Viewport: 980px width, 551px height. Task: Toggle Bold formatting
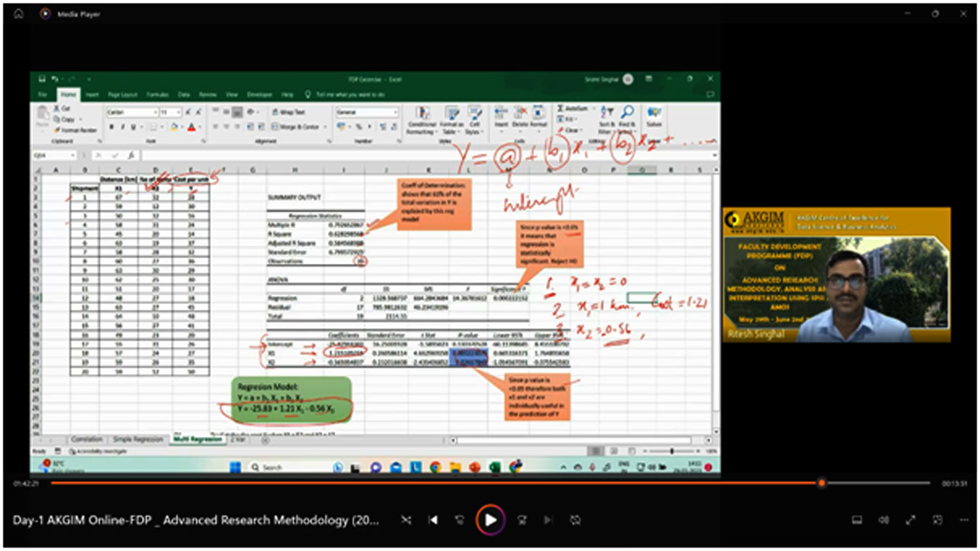point(112,127)
